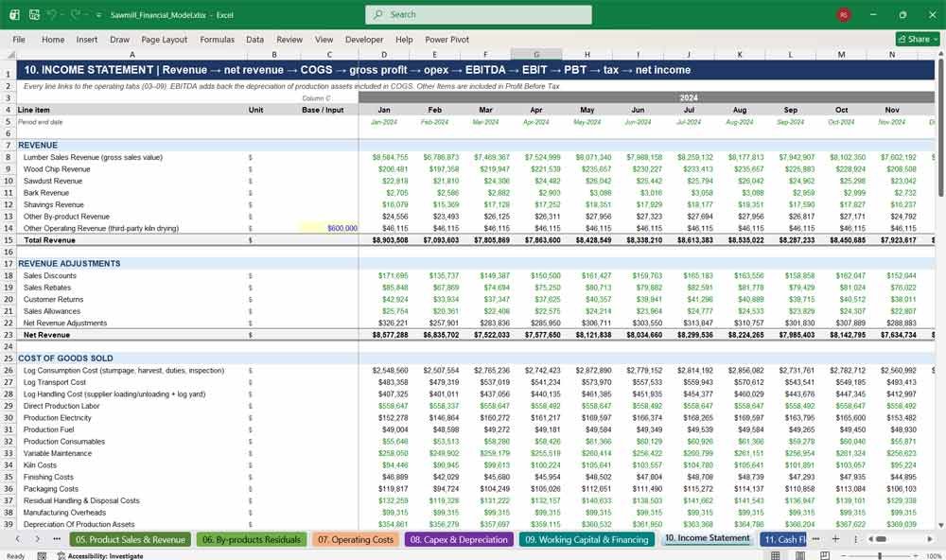Click the Search box in title bar

(x=479, y=14)
